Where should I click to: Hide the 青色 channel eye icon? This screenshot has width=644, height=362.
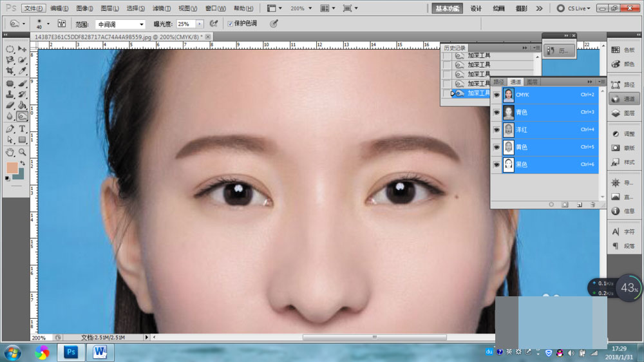(497, 112)
